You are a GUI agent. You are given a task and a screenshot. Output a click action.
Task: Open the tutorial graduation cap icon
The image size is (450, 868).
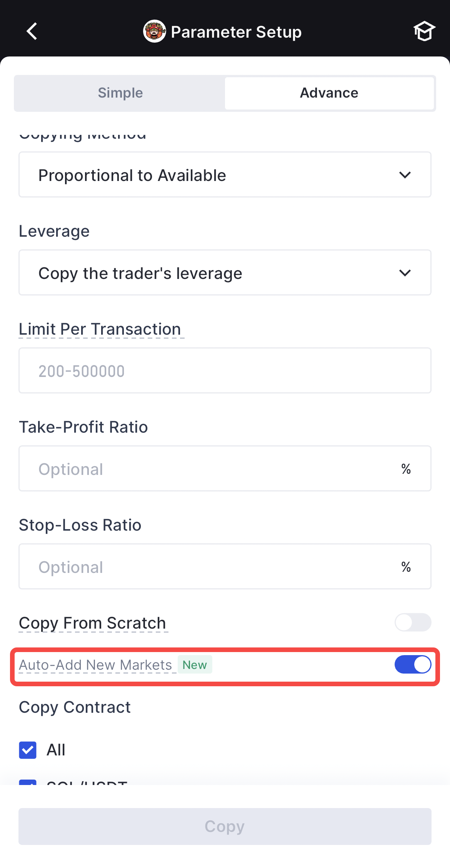click(424, 31)
